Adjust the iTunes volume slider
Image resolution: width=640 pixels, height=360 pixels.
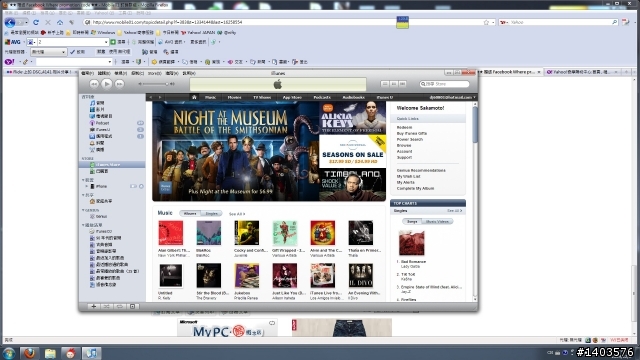click(156, 84)
